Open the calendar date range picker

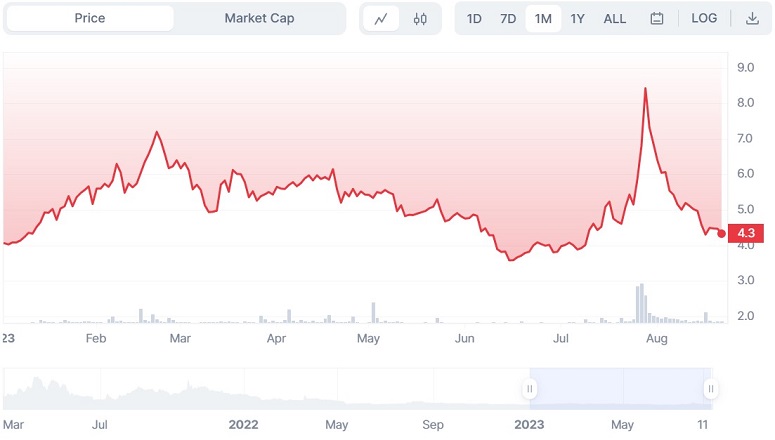(x=657, y=19)
